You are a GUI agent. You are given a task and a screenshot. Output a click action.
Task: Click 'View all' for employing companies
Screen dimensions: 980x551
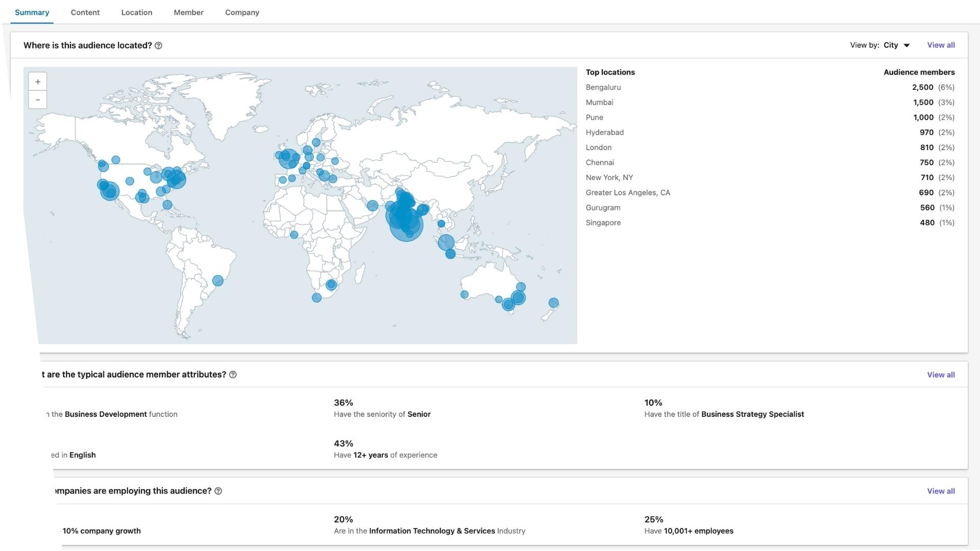pos(941,491)
